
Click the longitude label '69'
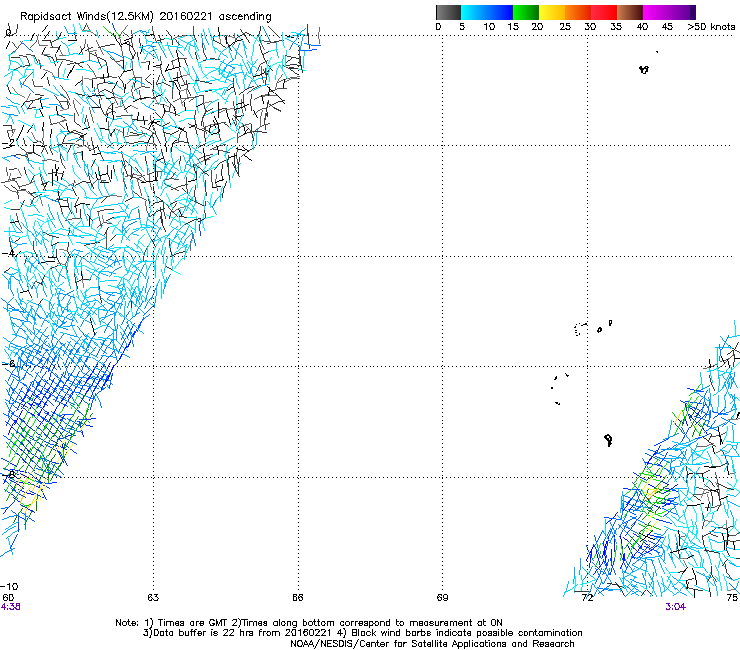tap(442, 598)
